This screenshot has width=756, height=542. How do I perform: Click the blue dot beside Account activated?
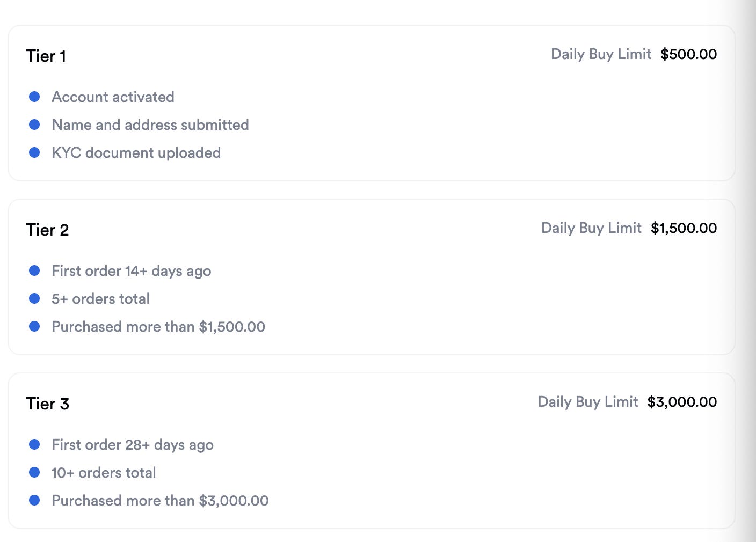tap(34, 97)
